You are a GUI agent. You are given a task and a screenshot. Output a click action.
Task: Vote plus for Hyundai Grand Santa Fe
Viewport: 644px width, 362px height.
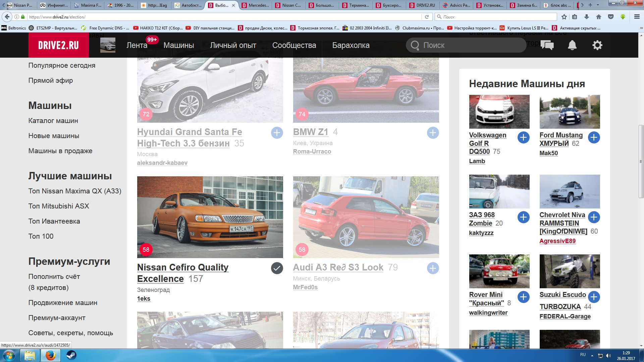tap(277, 133)
